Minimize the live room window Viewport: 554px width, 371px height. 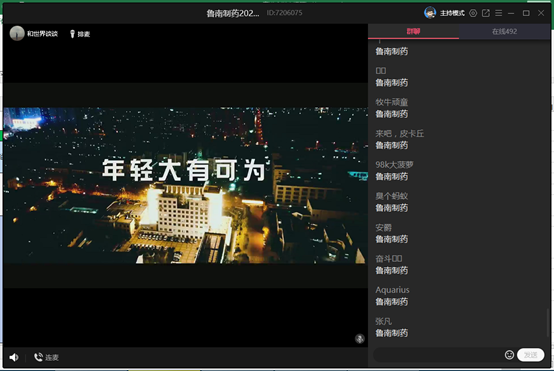point(511,13)
